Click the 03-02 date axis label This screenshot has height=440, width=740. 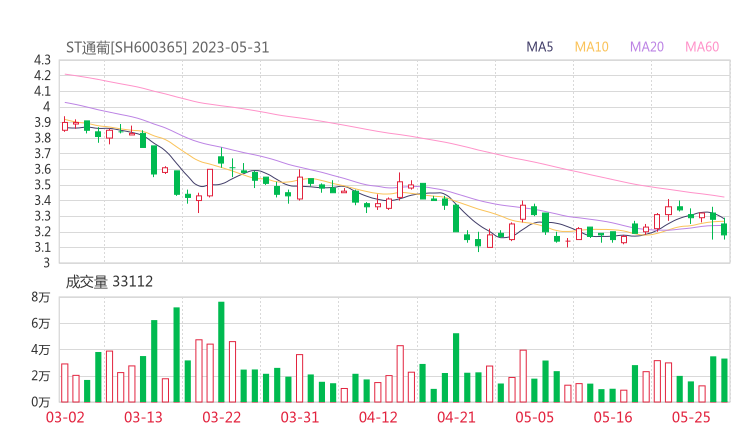65,417
